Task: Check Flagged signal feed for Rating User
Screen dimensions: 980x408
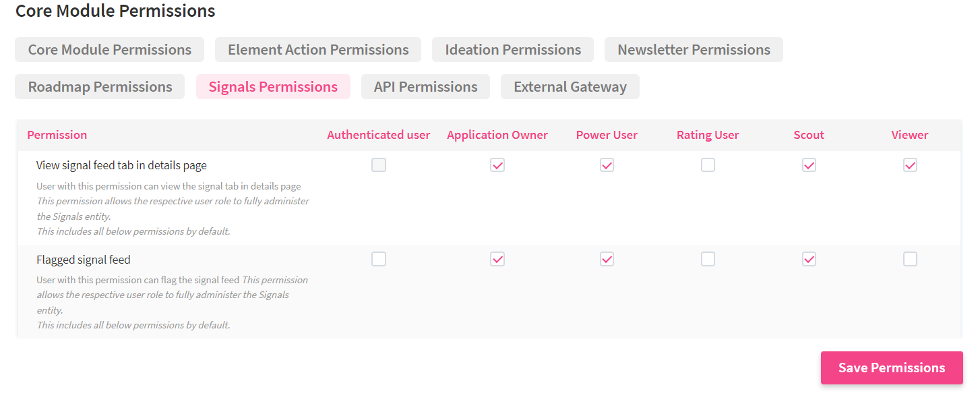Action: [708, 259]
